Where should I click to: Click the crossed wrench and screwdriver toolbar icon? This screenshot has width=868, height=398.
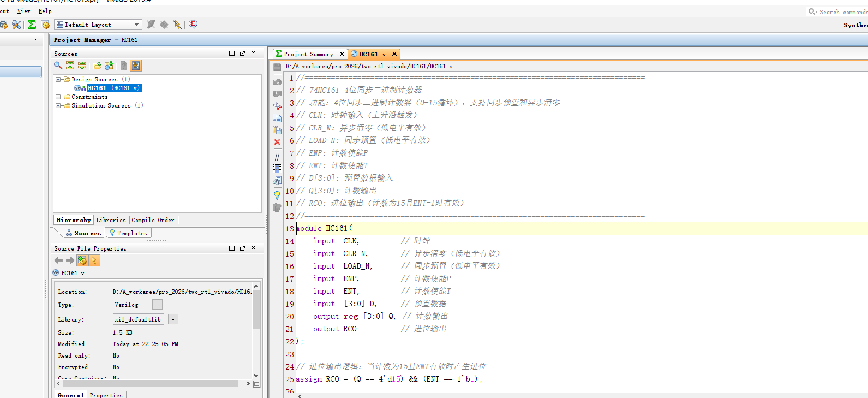pyautogui.click(x=17, y=25)
